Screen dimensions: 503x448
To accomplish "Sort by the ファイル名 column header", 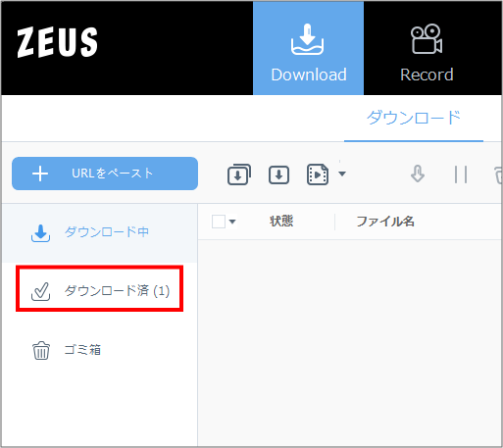I will 385,222.
